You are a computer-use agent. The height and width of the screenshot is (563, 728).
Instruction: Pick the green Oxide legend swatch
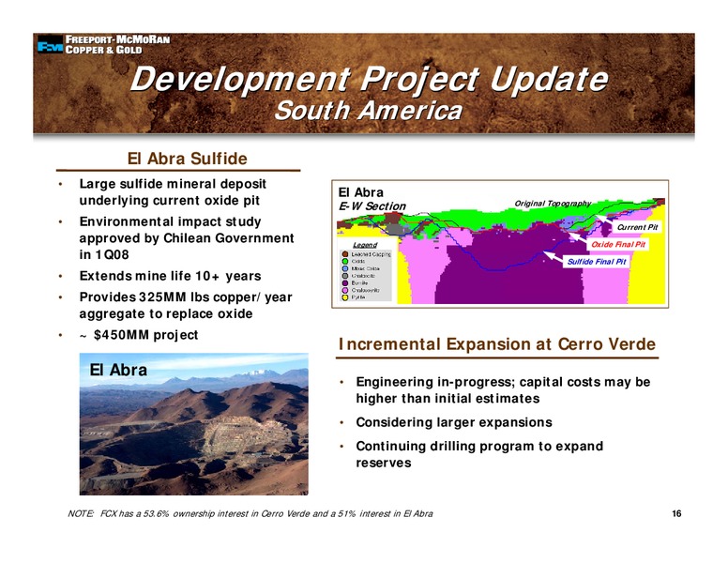pyautogui.click(x=345, y=261)
